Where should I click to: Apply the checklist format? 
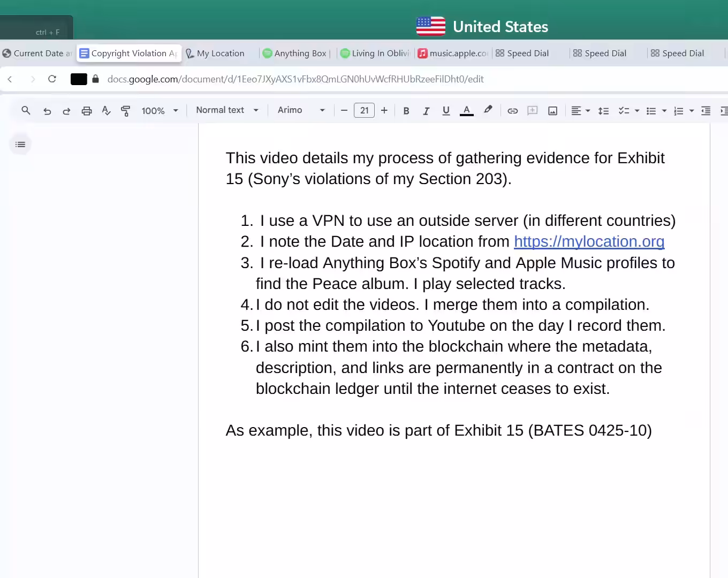624,111
